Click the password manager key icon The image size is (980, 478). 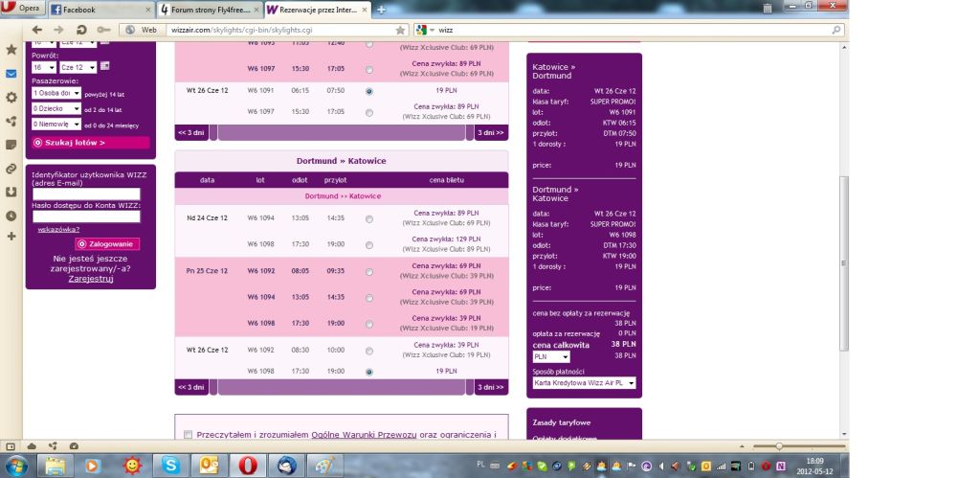click(x=103, y=30)
